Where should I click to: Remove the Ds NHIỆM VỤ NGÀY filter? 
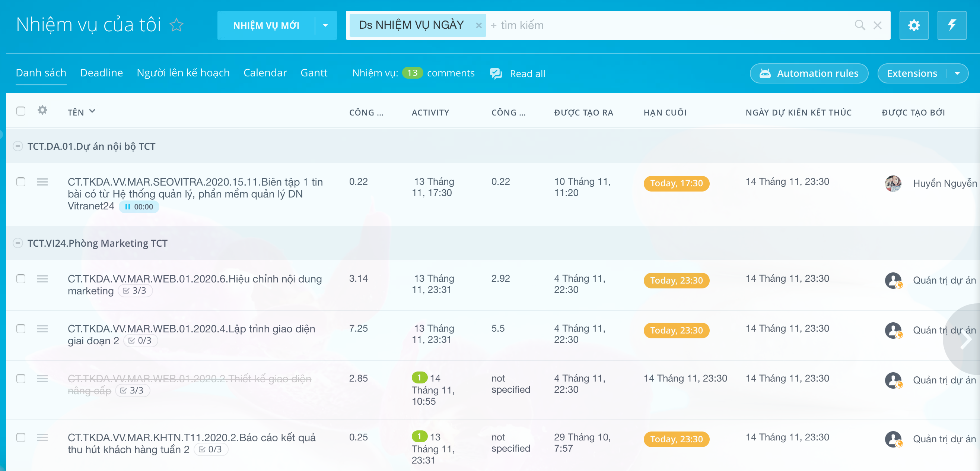478,25
